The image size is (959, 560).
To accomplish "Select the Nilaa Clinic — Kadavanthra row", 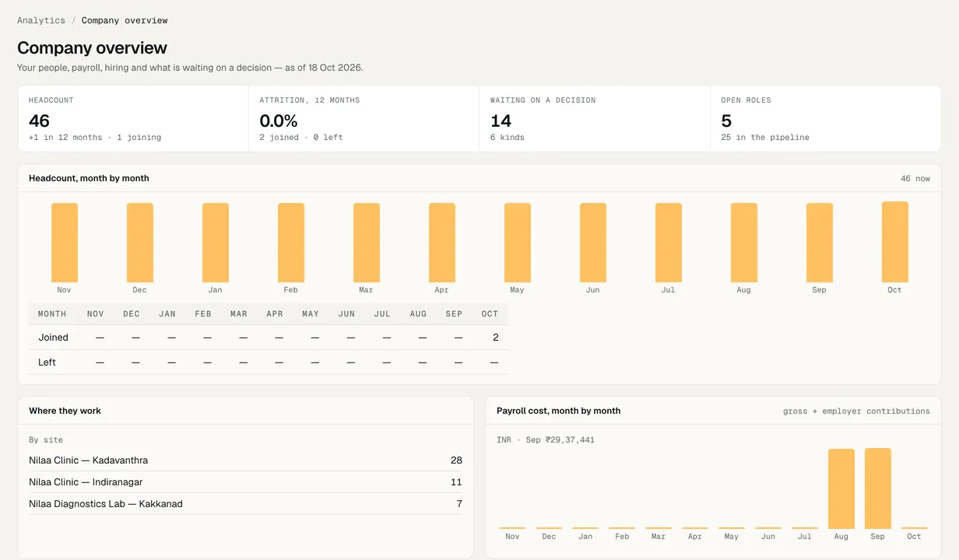I will point(245,460).
